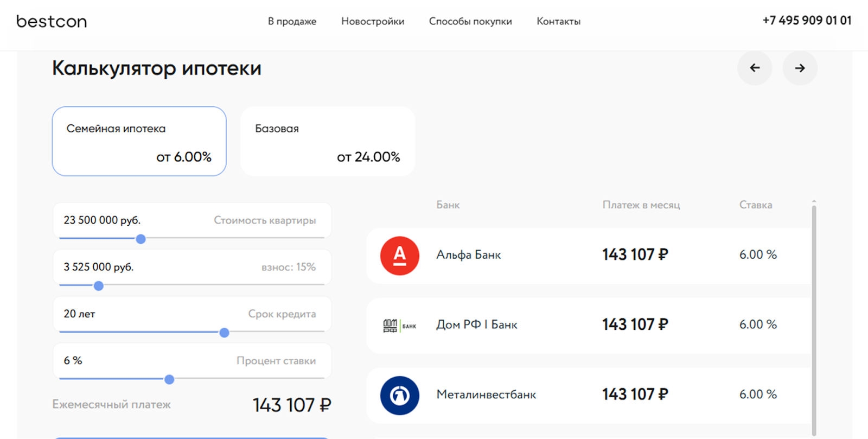The image size is (868, 439).
Task: Open the Контакты page
Action: [x=558, y=22]
